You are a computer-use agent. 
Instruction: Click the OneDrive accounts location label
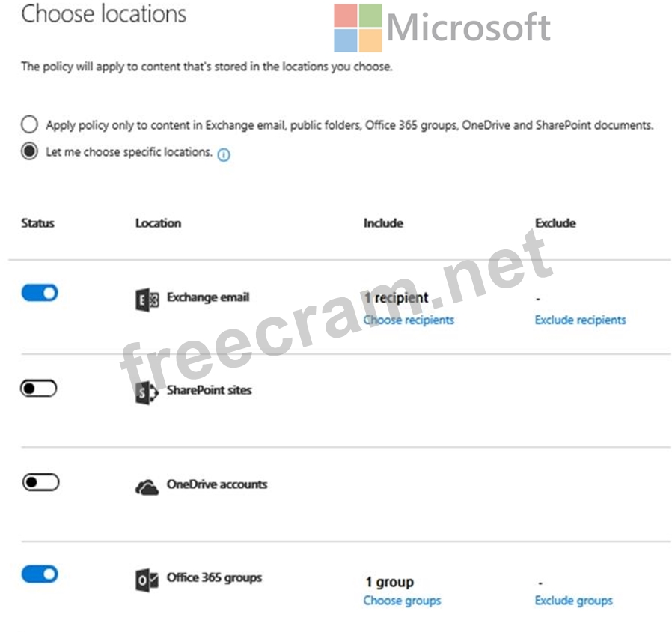(217, 484)
